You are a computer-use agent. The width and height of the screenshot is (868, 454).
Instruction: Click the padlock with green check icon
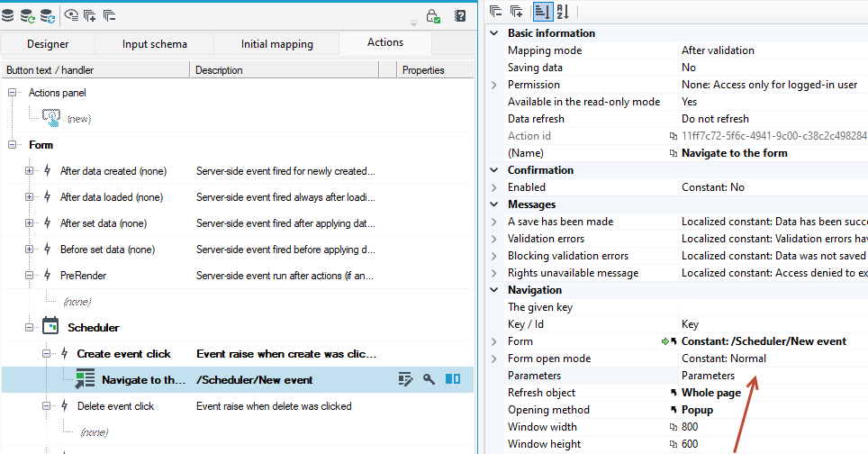point(433,16)
